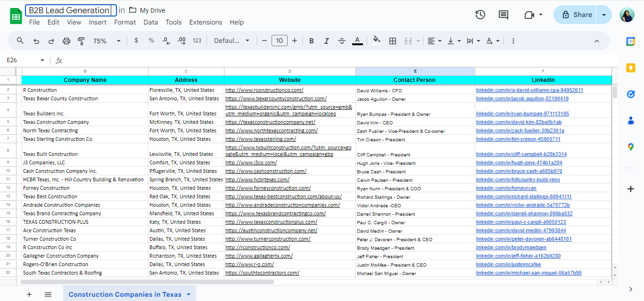644x301 pixels.
Task: Select the Texas Builders Inc. cell
Action: coord(85,110)
